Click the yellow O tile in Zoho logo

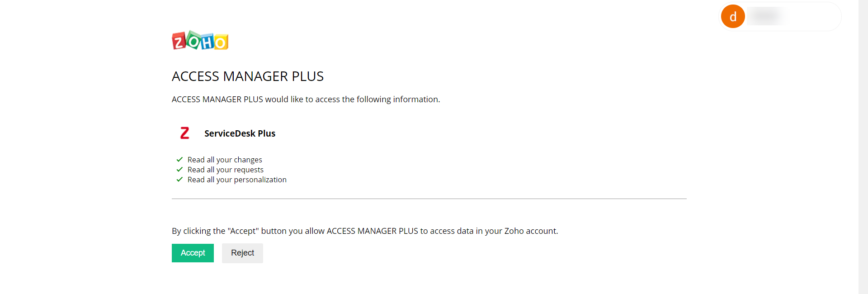coord(221,42)
